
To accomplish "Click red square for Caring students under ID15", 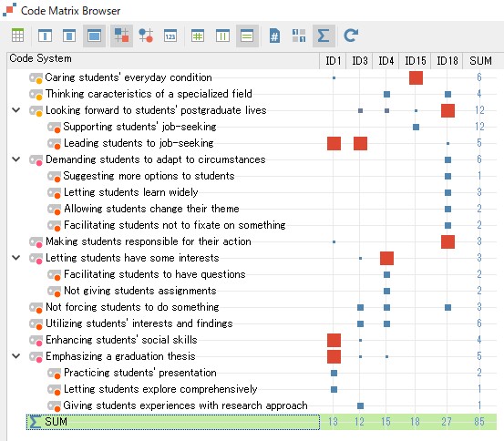I will pos(416,77).
